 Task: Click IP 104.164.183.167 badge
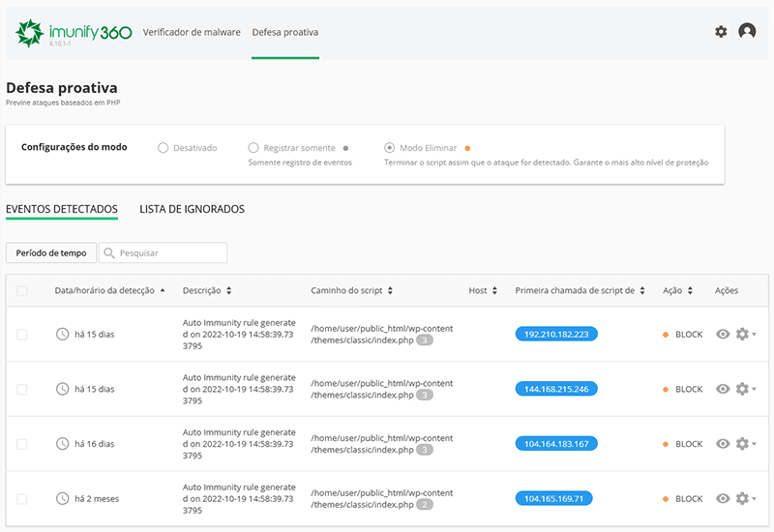pos(556,444)
